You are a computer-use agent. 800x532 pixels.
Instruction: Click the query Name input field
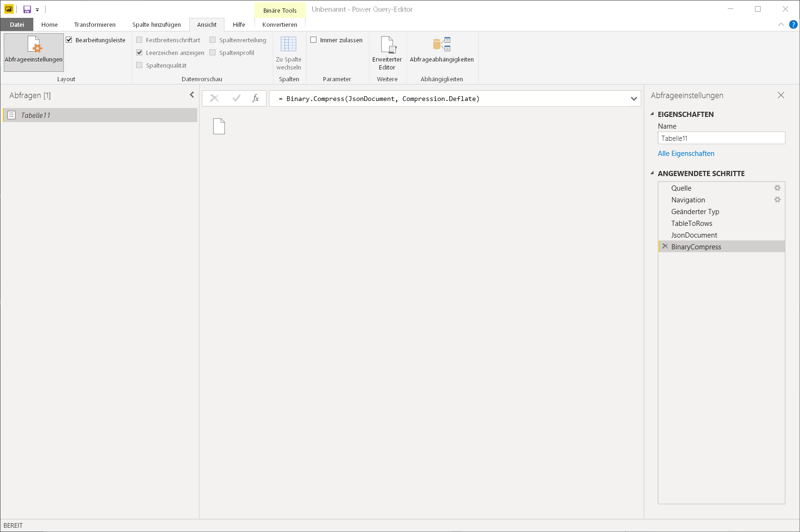(721, 138)
